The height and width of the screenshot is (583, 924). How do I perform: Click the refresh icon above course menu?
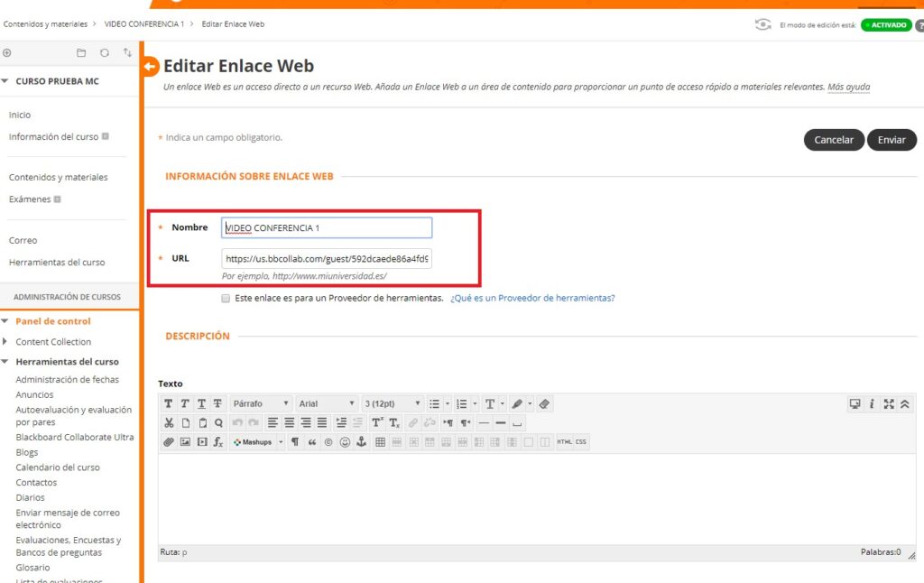point(105,53)
